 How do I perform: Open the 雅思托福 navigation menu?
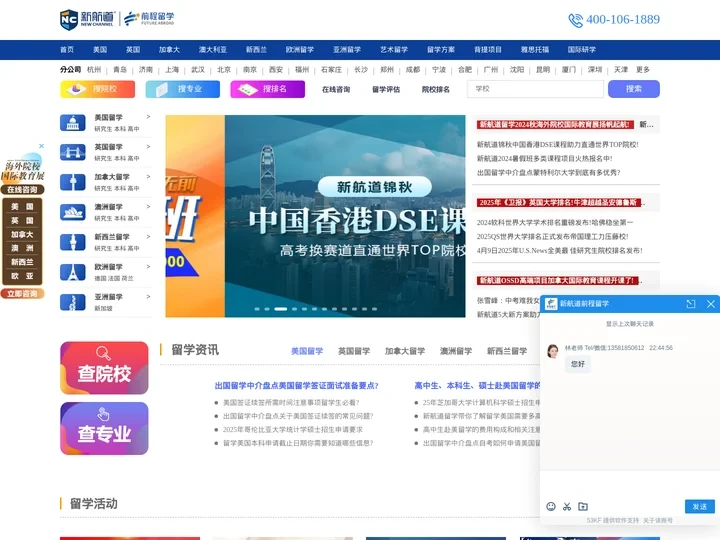(535, 50)
